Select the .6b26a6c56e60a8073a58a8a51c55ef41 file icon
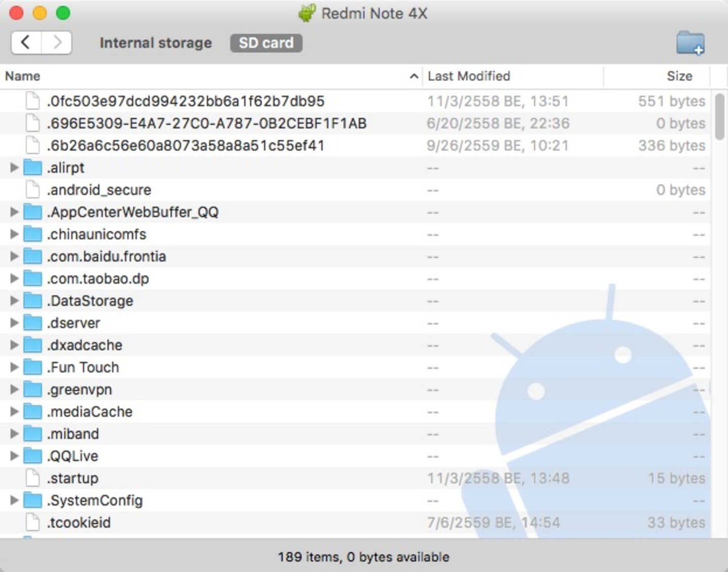Viewport: 728px width, 572px height. click(33, 146)
